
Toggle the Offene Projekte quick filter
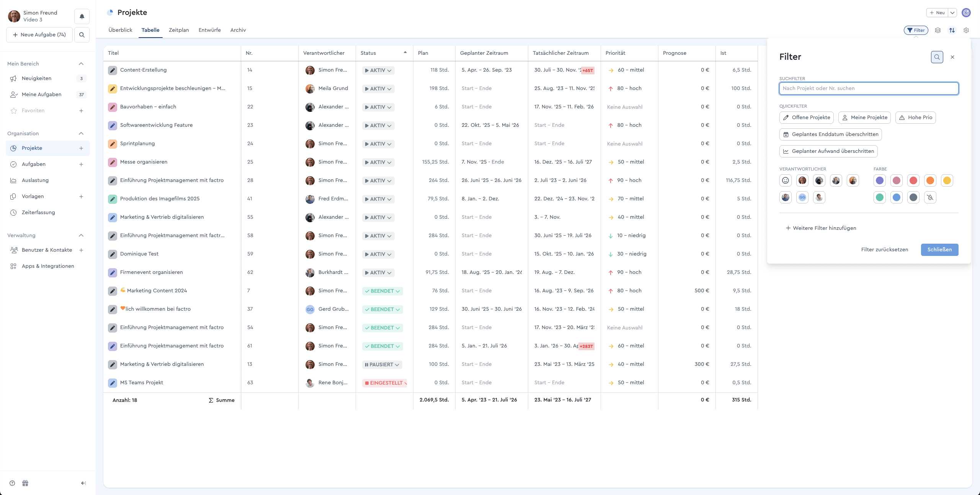tap(807, 118)
